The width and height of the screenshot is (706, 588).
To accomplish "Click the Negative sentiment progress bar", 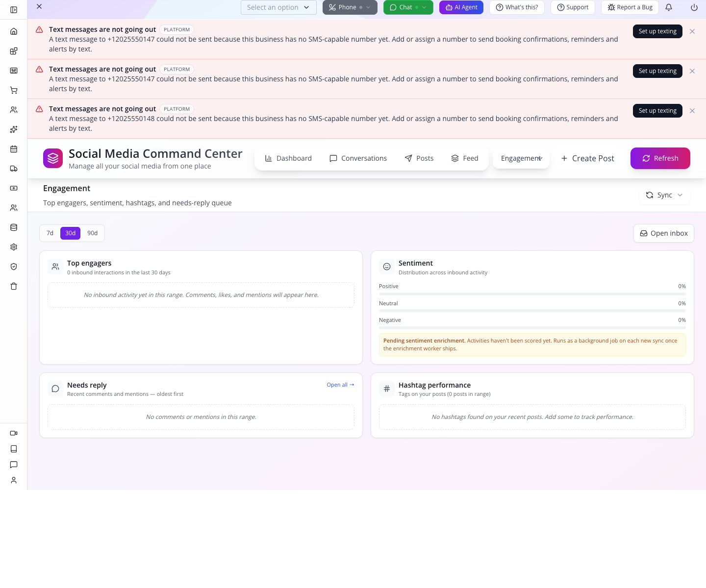I will (532, 328).
